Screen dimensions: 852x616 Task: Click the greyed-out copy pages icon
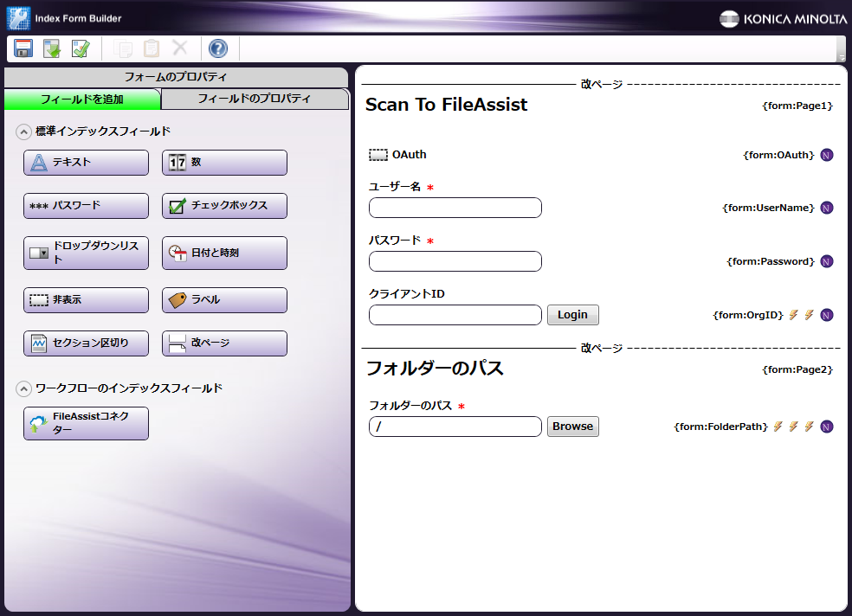coord(123,48)
